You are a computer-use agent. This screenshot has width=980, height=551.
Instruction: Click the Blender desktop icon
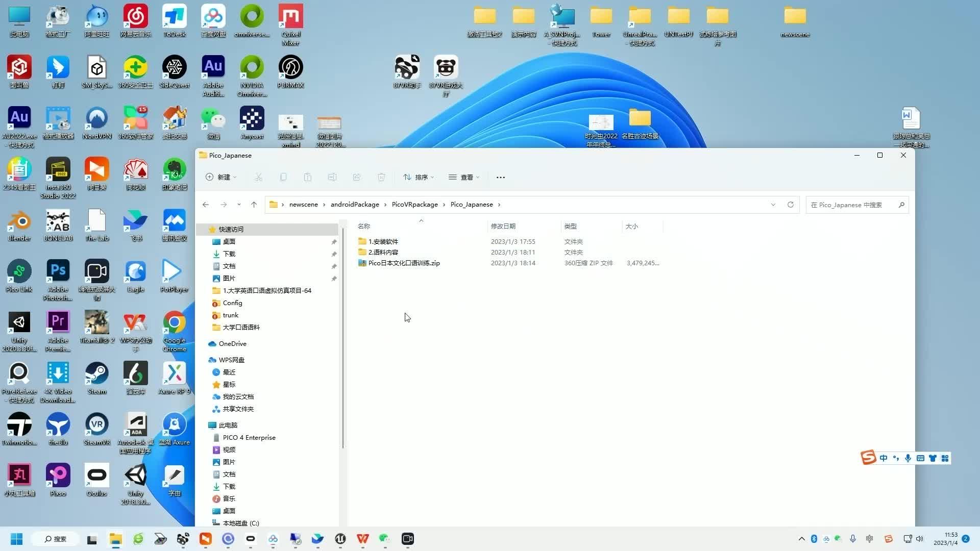[19, 224]
